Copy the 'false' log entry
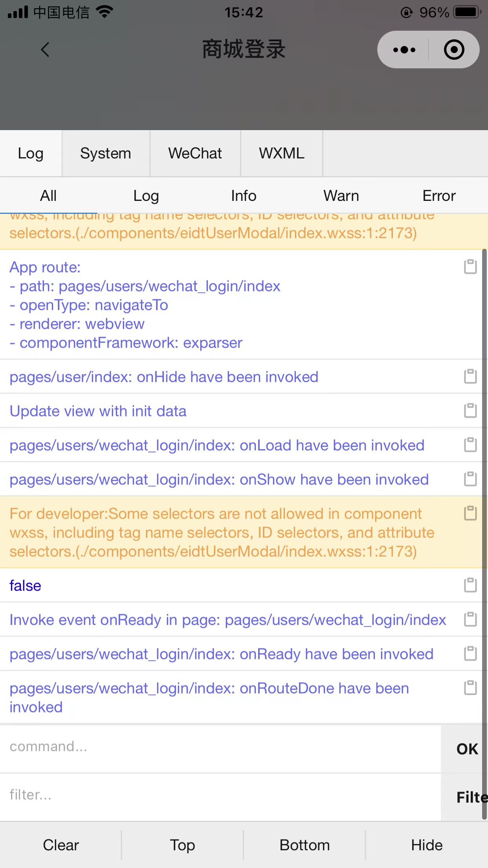The image size is (488, 868). (470, 585)
